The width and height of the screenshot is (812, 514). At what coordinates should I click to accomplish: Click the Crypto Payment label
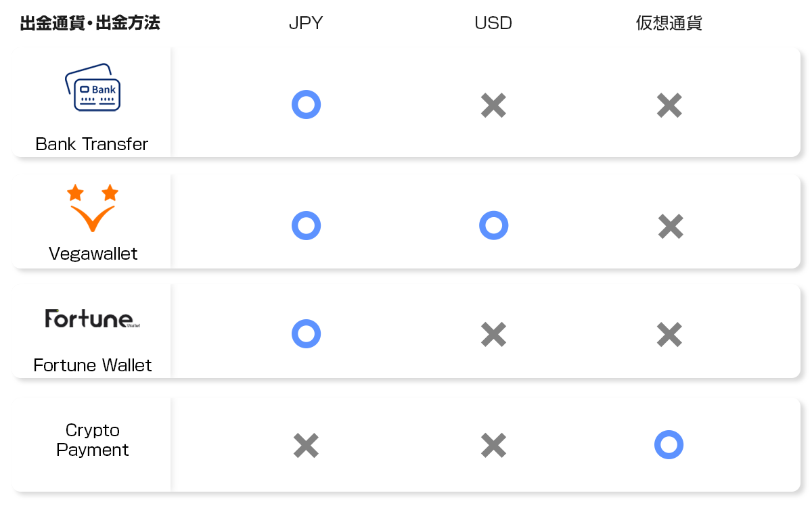pyautogui.click(x=93, y=440)
